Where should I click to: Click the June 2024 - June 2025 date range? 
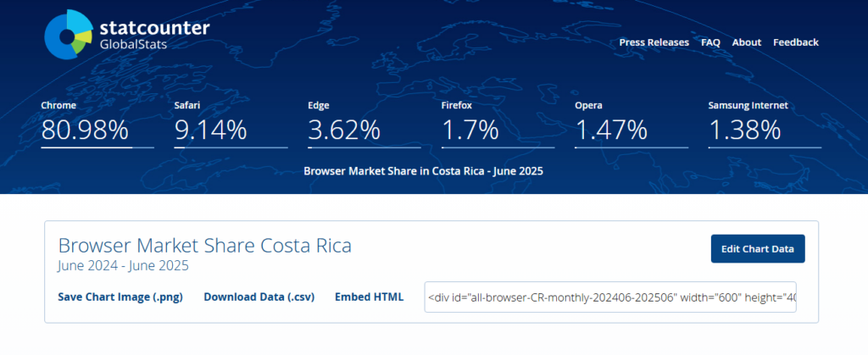pyautogui.click(x=123, y=266)
